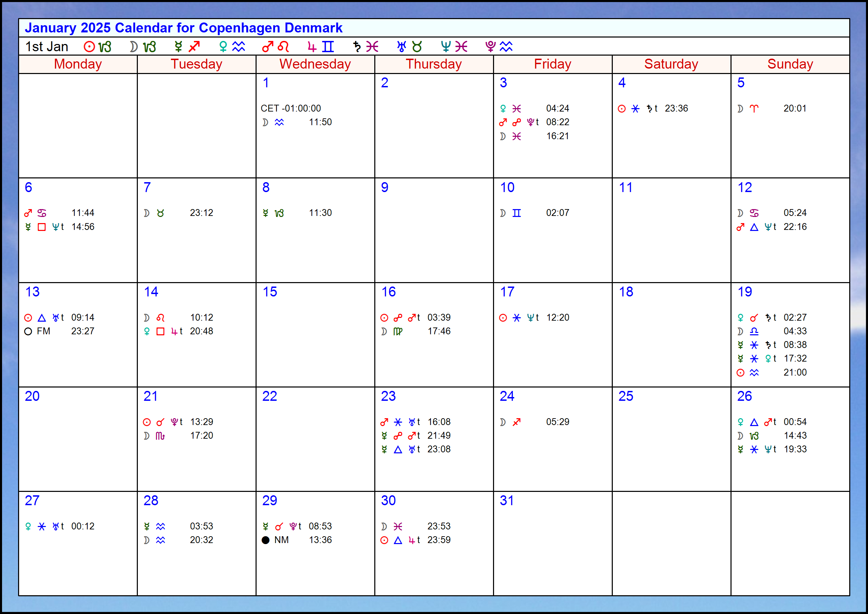Click the Mars opposite Pluto symbols at 08:22

(519, 122)
